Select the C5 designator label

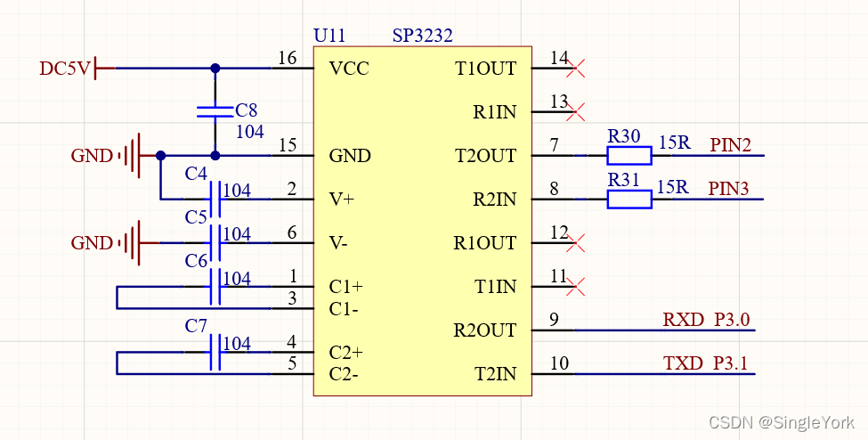tap(196, 218)
